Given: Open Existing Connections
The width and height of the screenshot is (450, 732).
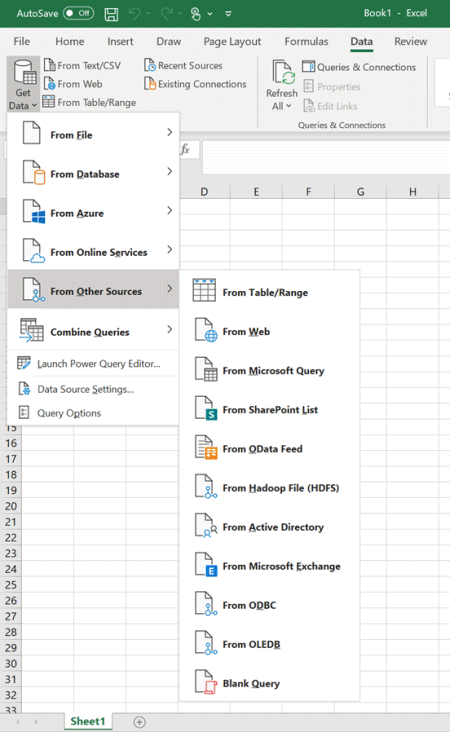Looking at the screenshot, I should pos(195,84).
